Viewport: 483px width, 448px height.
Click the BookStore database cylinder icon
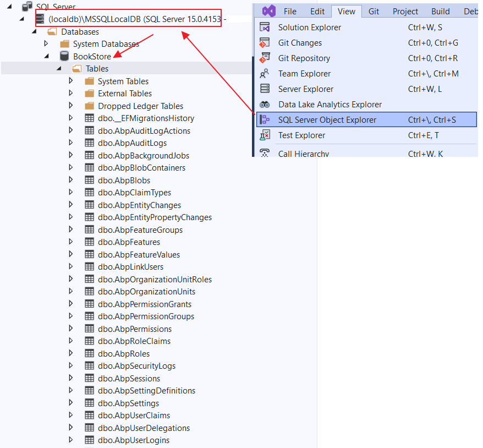[64, 56]
